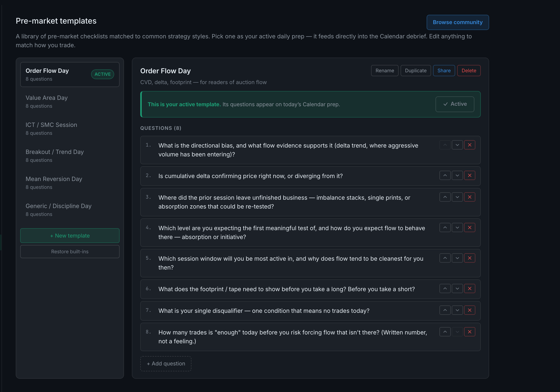This screenshot has width=560, height=392.
Task: Click the 'Pre-market templates' page title
Action: [x=56, y=21]
